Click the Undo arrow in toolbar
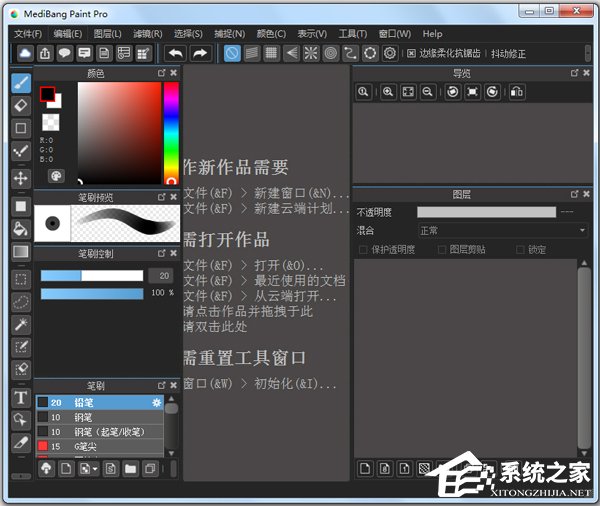This screenshot has width=600, height=506. point(176,53)
